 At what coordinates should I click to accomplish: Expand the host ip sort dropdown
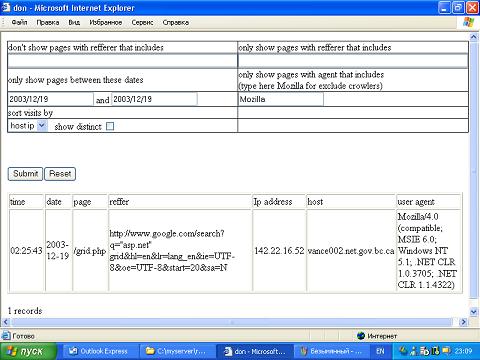point(41,126)
